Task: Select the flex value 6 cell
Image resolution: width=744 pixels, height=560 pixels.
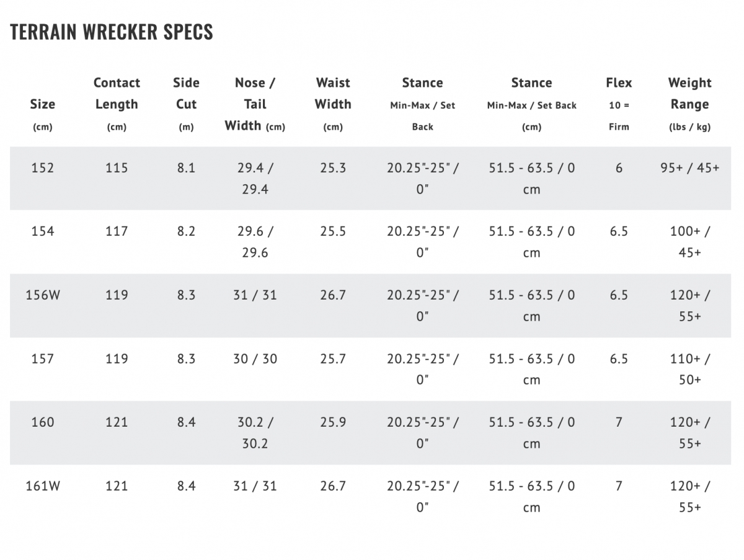Action: coord(619,168)
